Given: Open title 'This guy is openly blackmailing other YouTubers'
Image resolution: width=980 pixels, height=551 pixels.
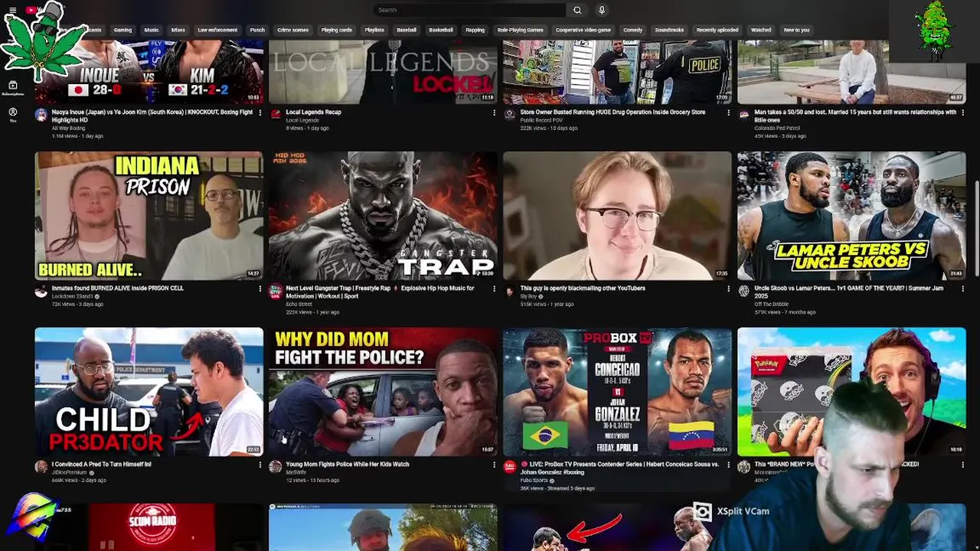Looking at the screenshot, I should (583, 289).
